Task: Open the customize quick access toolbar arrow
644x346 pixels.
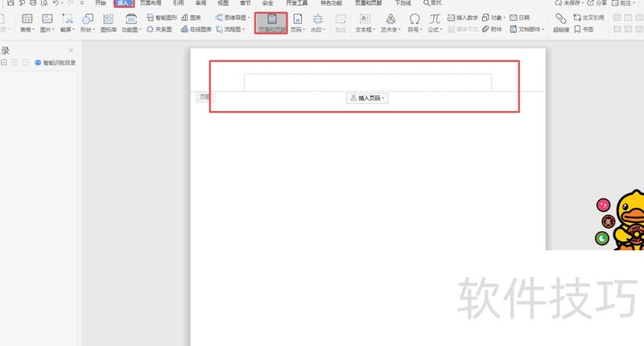Action: (x=82, y=3)
